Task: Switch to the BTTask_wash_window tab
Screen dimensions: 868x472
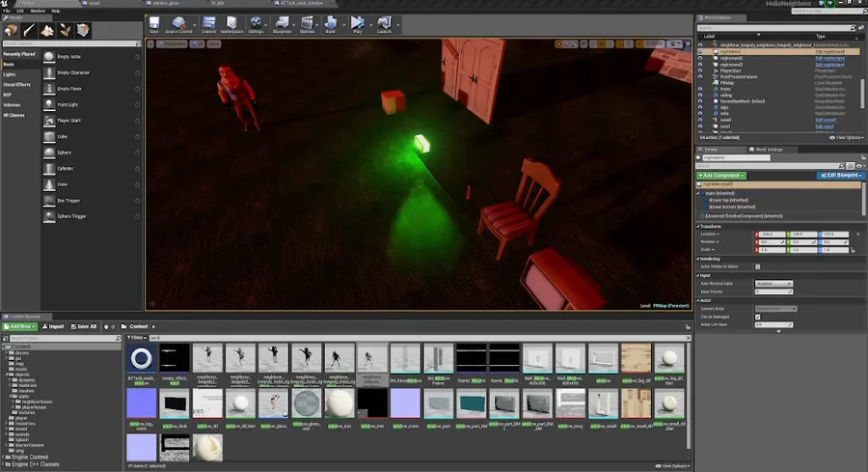Action: coord(302,3)
